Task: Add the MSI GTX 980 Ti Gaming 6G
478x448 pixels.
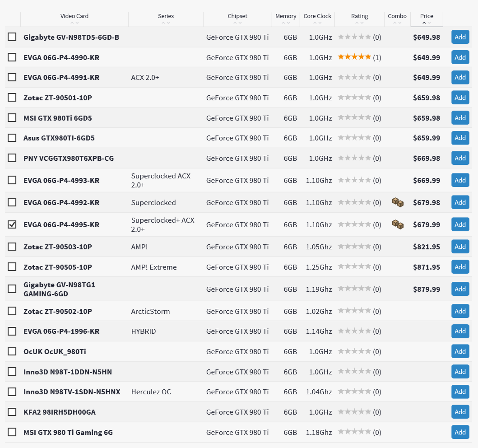Action: click(x=460, y=432)
